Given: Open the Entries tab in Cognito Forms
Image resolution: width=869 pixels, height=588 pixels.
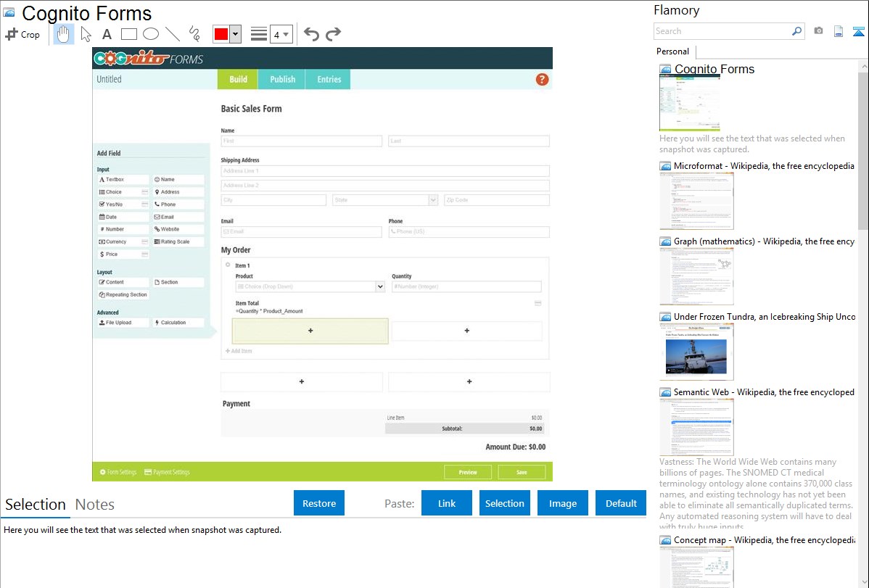Looking at the screenshot, I should point(329,79).
